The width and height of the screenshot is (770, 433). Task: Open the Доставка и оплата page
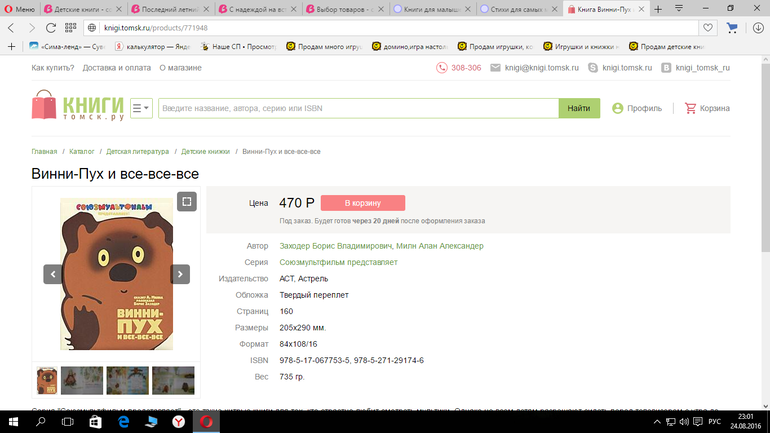(116, 67)
